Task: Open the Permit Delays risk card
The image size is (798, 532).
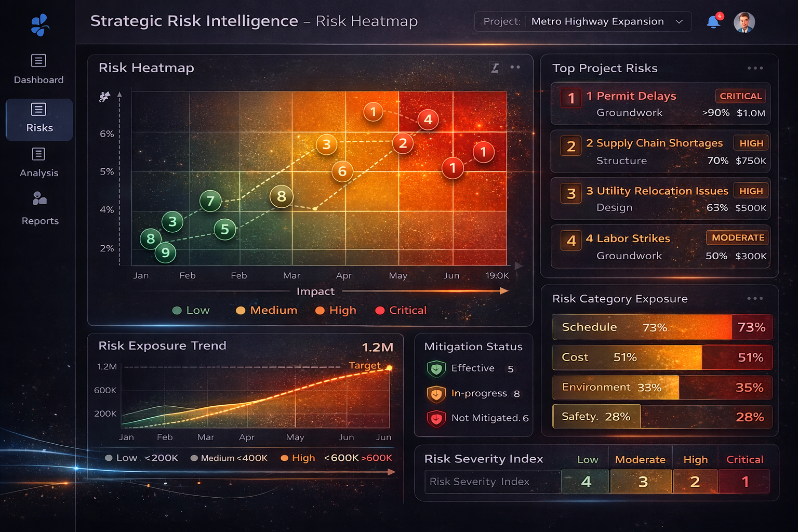Action: 660,104
